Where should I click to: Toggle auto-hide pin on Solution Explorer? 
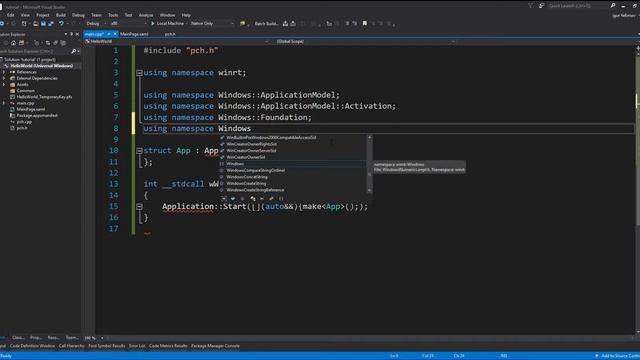71,34
